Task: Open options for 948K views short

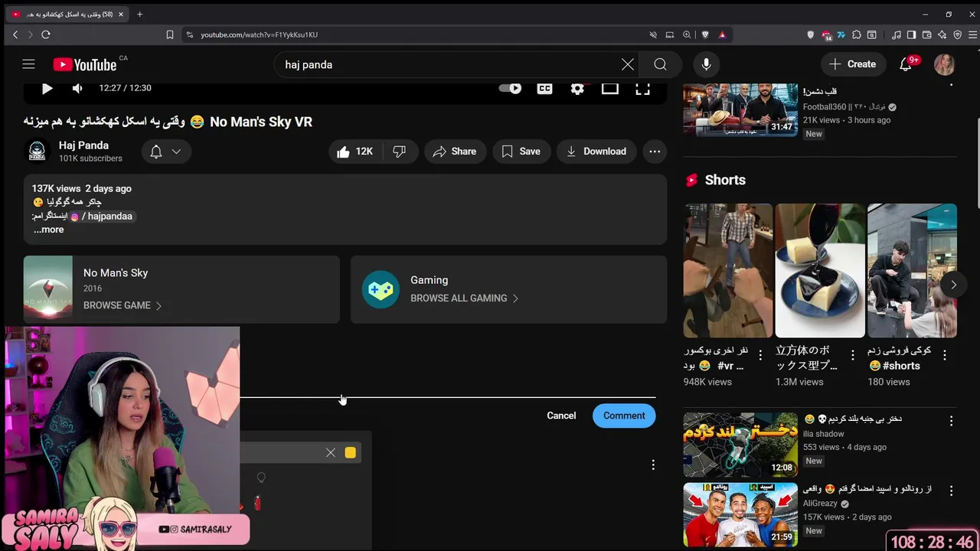Action: [760, 355]
